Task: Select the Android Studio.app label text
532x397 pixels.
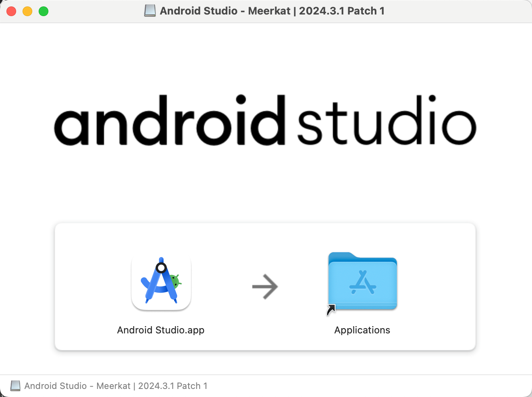Action: (160, 330)
